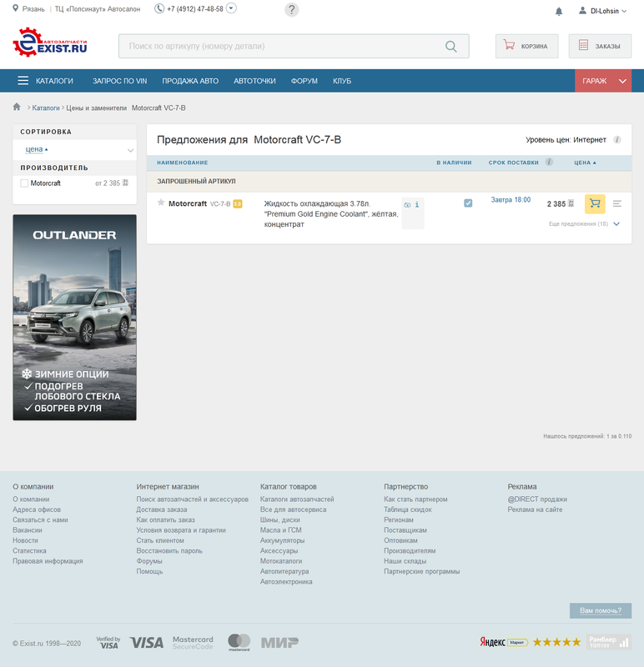Click the Вам помочь? button
644x667 pixels.
(x=600, y=610)
